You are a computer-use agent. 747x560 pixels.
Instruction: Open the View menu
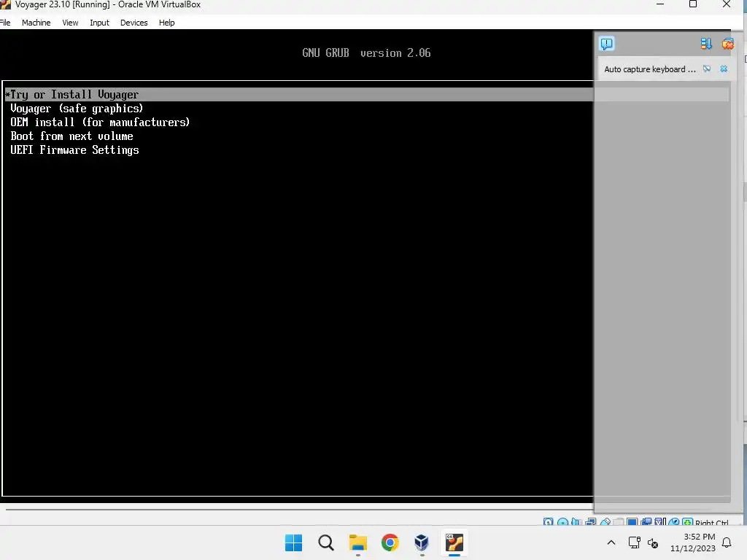(70, 23)
